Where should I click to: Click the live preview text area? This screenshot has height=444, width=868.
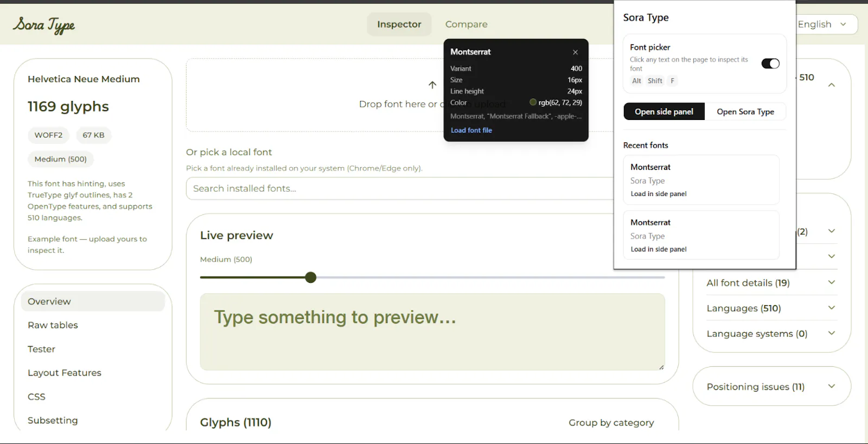coord(432,332)
